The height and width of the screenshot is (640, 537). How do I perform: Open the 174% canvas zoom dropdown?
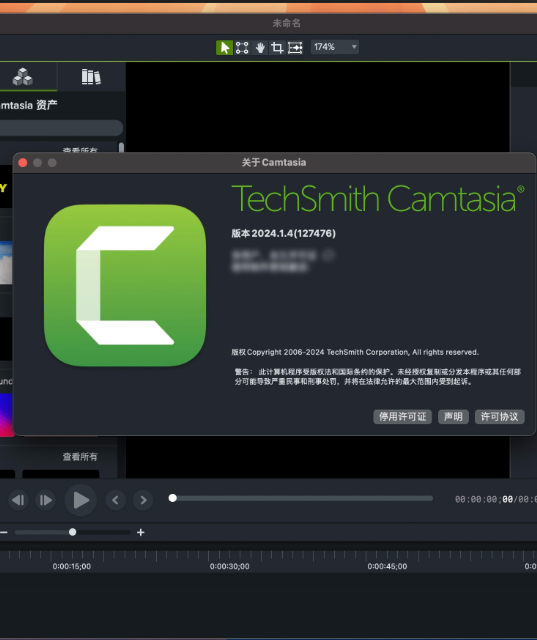pos(335,47)
